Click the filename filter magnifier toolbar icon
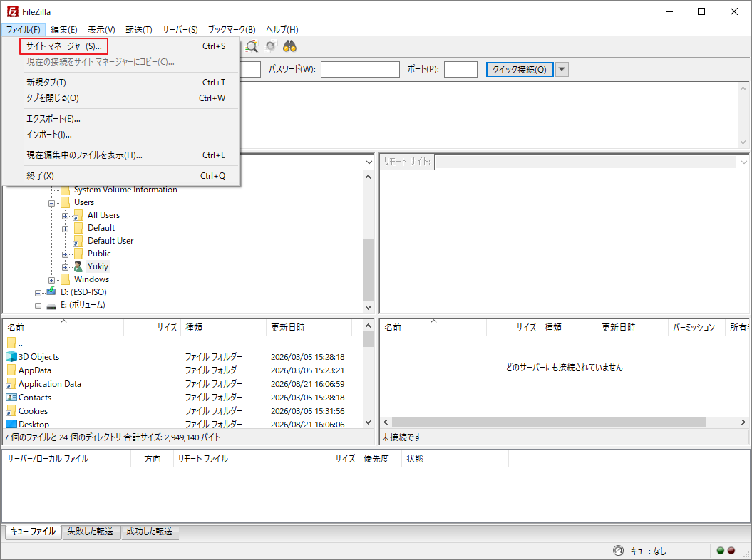 252,46
